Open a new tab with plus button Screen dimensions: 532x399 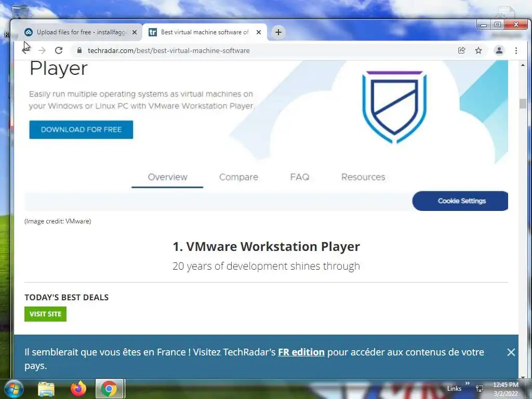click(x=278, y=32)
